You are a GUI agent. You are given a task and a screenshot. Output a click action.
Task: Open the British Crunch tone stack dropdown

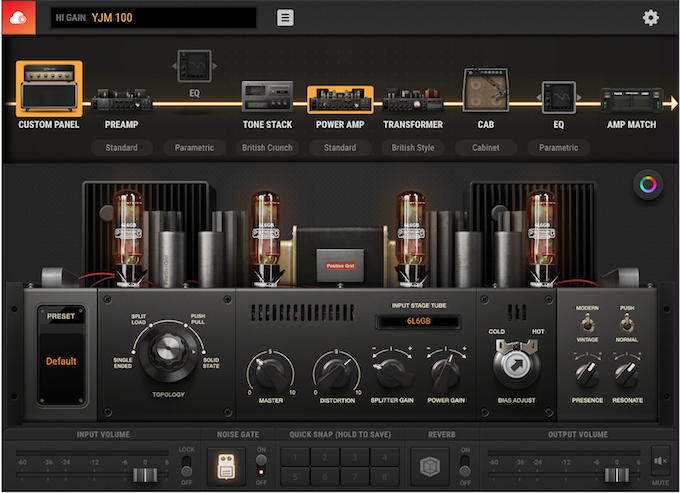[x=267, y=147]
